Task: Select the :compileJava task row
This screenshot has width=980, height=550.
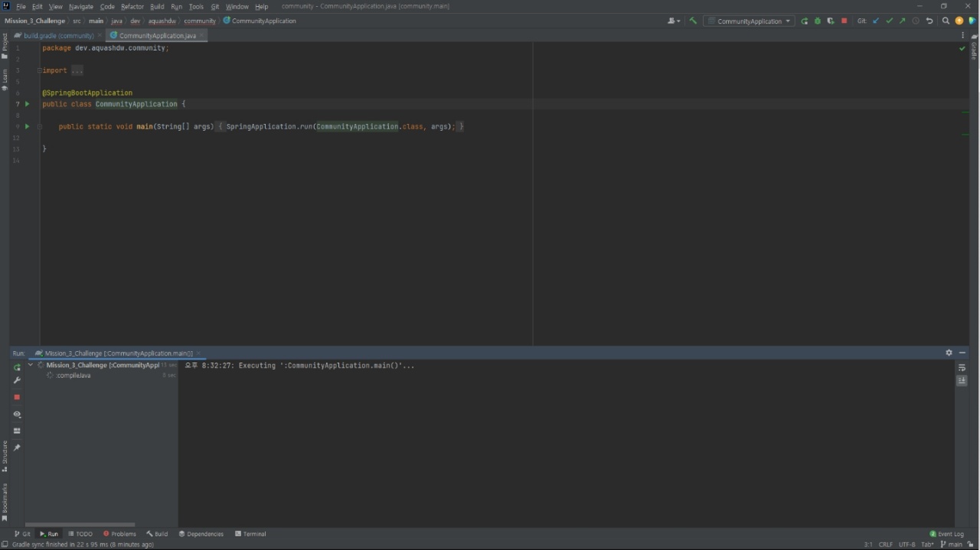Action: pos(101,376)
